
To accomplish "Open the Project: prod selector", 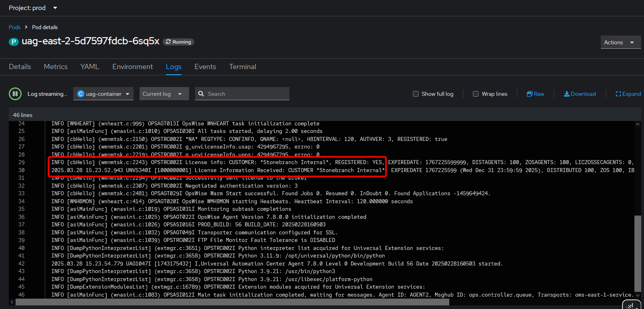I will (x=33, y=8).
